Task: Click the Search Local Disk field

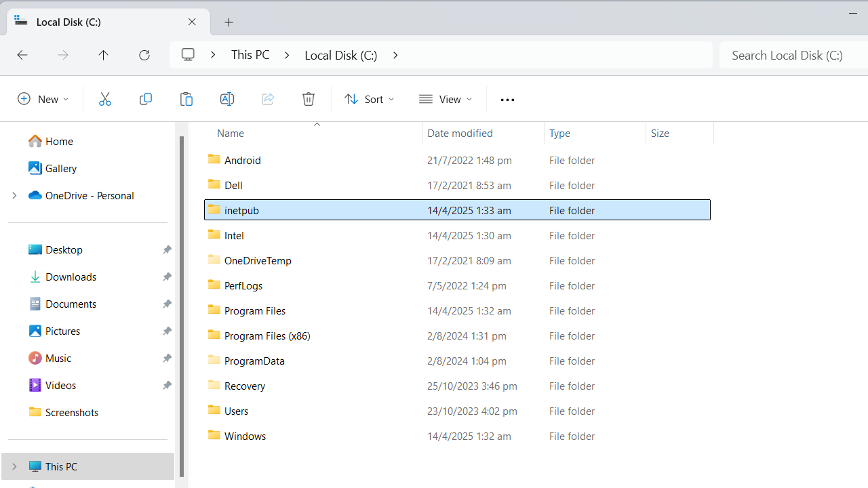Action: (x=787, y=55)
